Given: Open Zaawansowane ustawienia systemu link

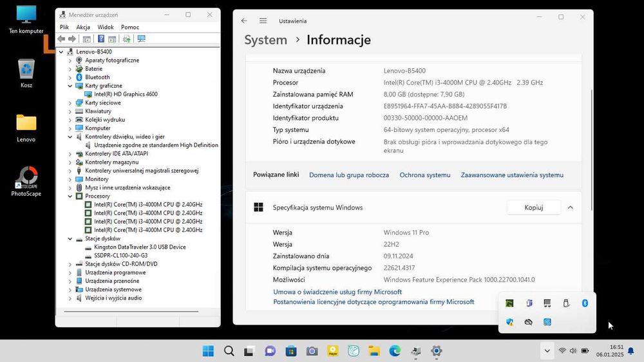Looking at the screenshot, I should [x=512, y=175].
